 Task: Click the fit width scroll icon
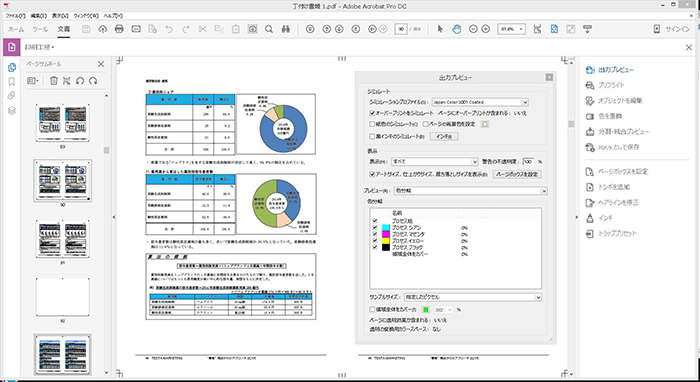537,29
